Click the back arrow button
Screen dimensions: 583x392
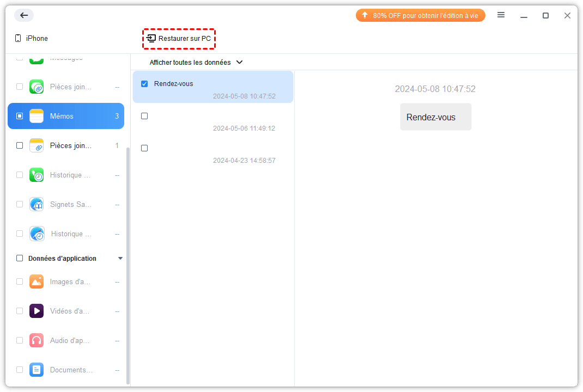click(24, 15)
